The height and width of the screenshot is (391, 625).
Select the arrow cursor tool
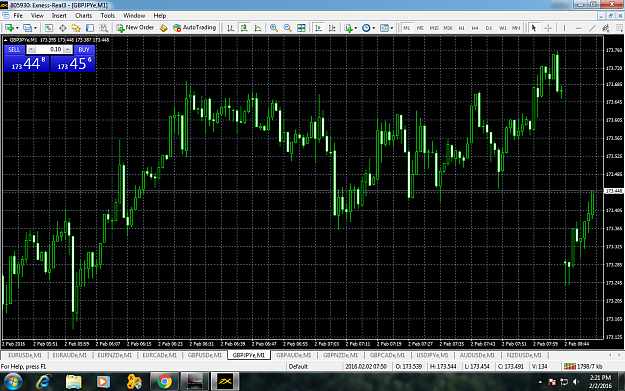click(534, 28)
